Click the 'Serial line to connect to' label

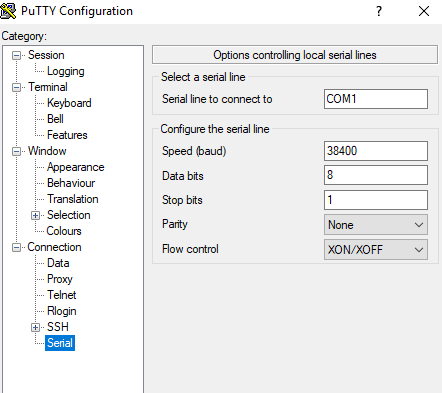point(217,99)
